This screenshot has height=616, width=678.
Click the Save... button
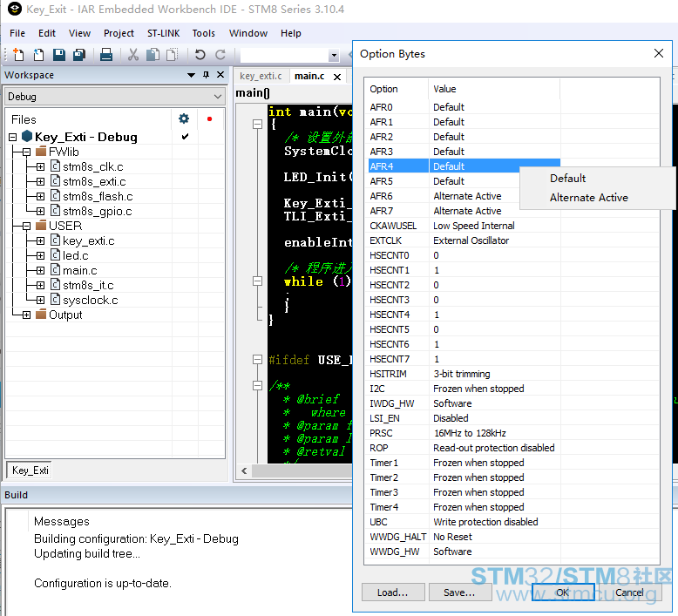tap(459, 592)
